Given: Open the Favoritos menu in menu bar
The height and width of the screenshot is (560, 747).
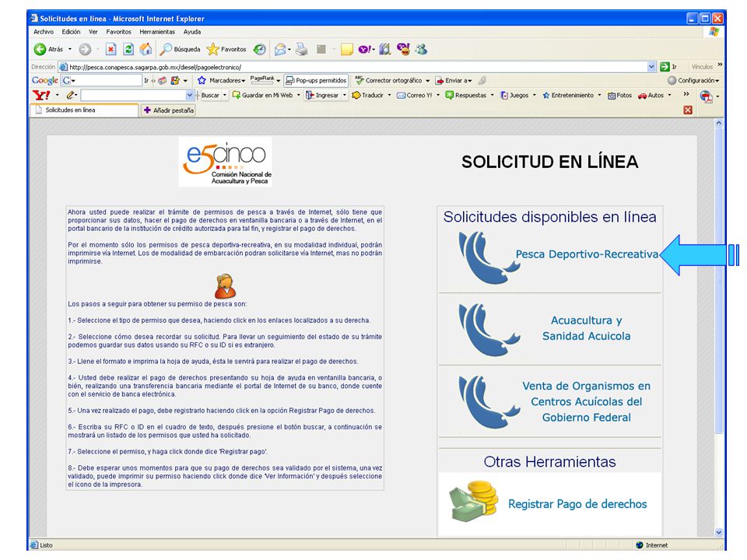Looking at the screenshot, I should 118,32.
